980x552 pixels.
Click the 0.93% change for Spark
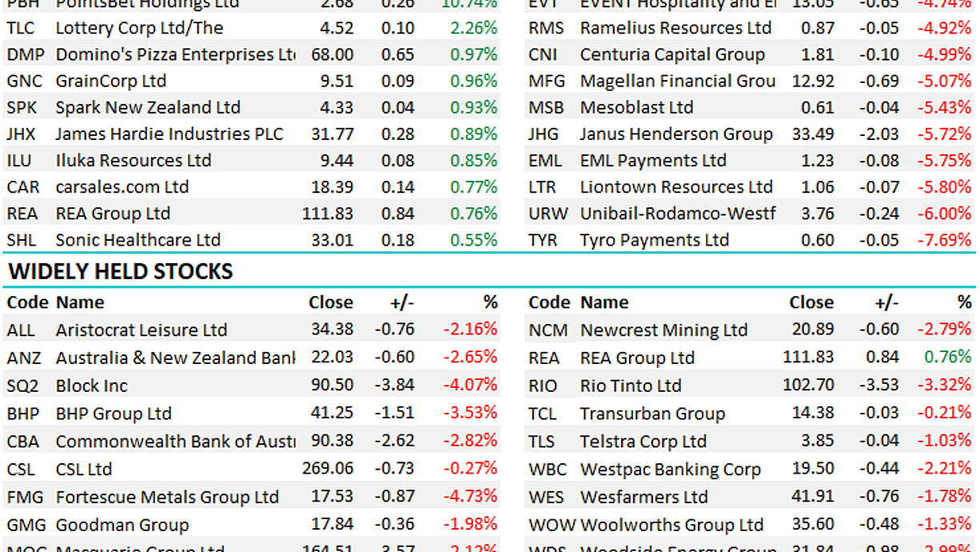473,107
